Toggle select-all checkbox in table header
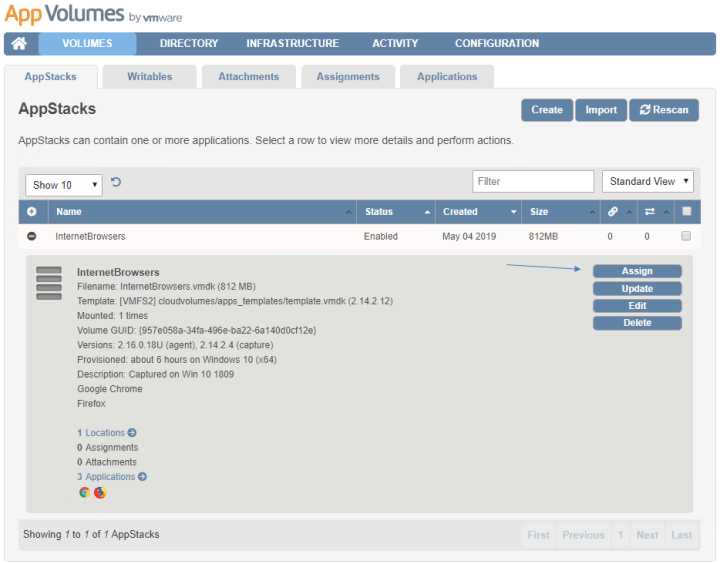 point(686,211)
